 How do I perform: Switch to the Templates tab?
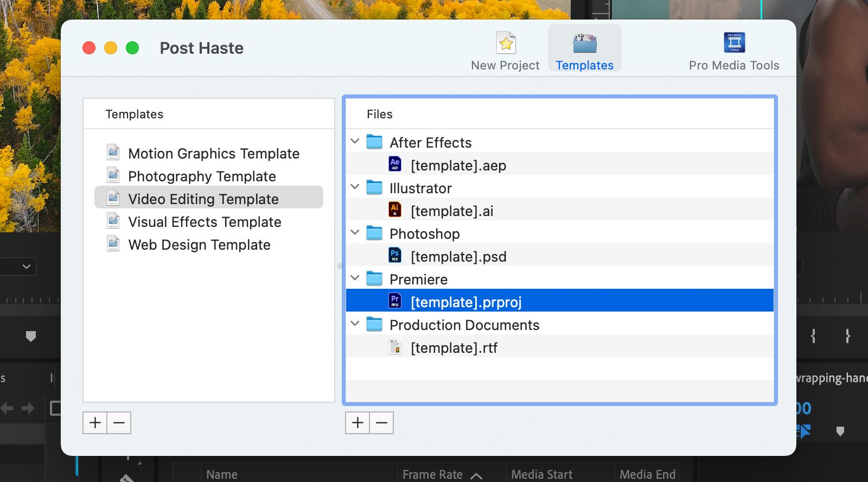pyautogui.click(x=584, y=49)
